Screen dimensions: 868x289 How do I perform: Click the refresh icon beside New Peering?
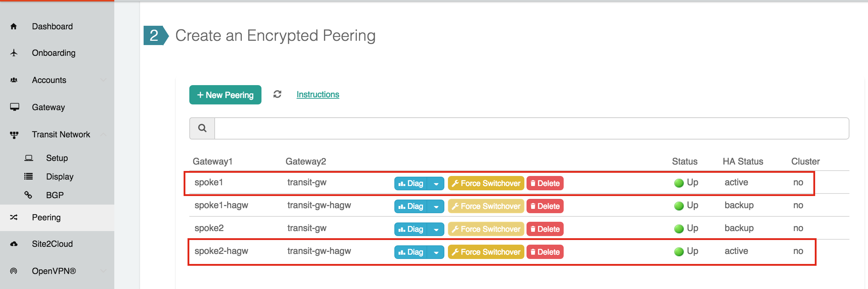pos(277,94)
